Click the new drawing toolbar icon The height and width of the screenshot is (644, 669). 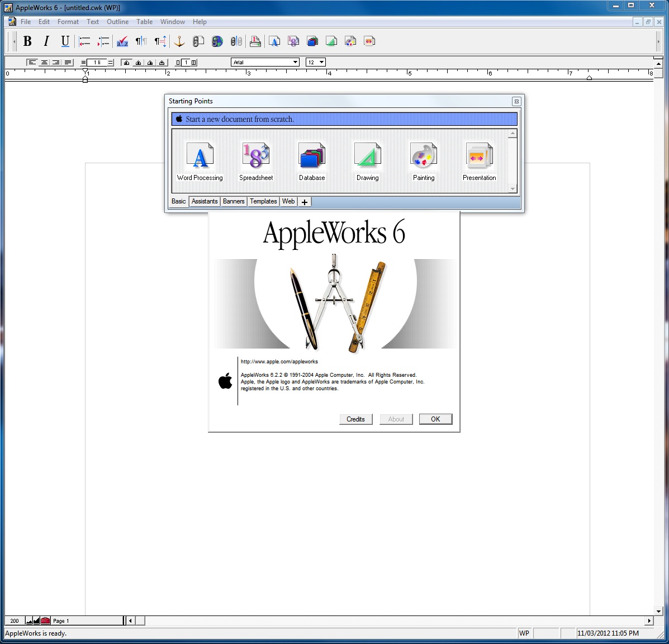coord(331,41)
